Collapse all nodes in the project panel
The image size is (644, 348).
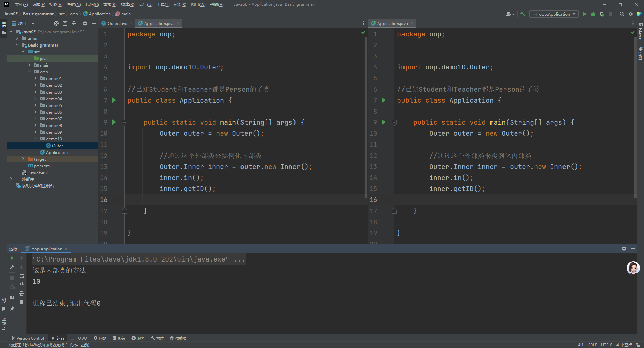(x=74, y=23)
